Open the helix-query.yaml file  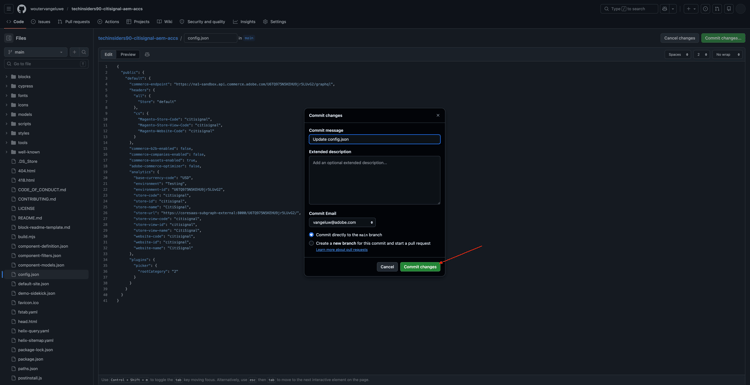pos(33,331)
